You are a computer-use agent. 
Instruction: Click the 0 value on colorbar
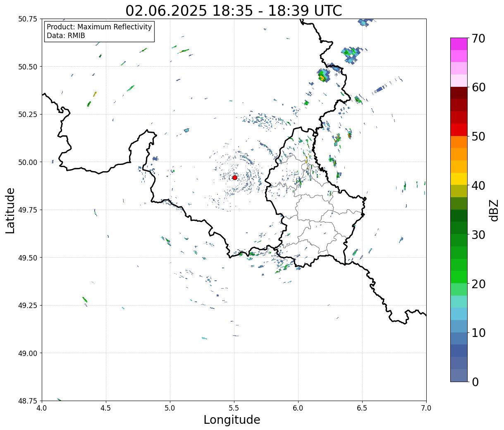click(475, 382)
